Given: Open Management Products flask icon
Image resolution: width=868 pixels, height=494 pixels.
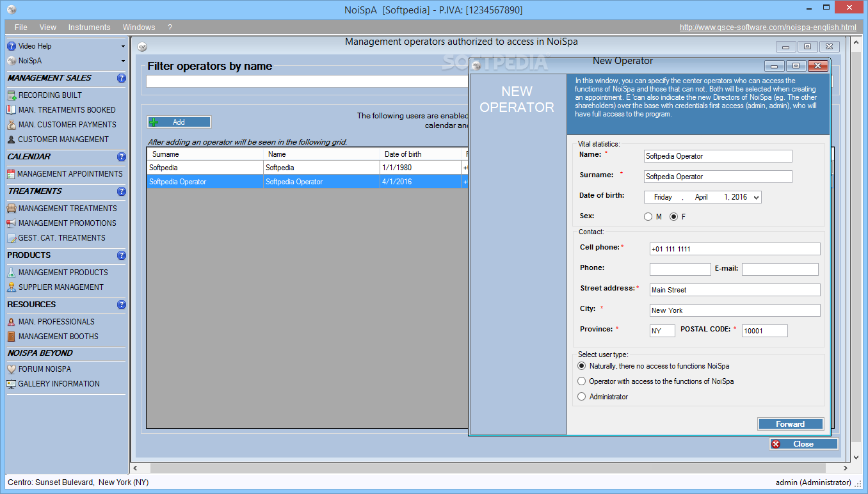Looking at the screenshot, I should pyautogui.click(x=12, y=273).
